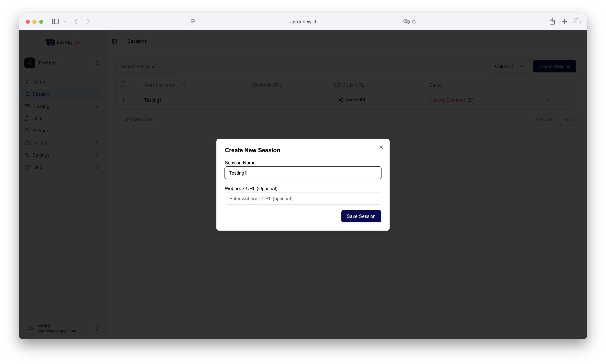
Task: Open AI Agent from the sidebar
Action: [x=41, y=131]
